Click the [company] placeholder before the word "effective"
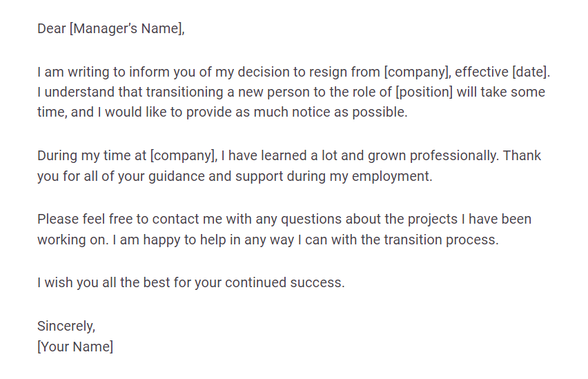Image resolution: width=588 pixels, height=379 pixels. [x=416, y=72]
